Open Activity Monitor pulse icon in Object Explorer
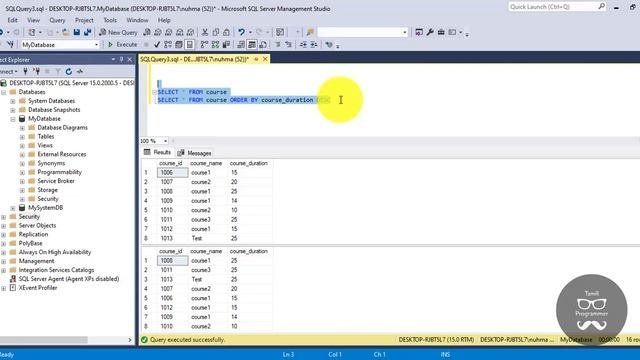The height and width of the screenshot is (360, 640). click(x=80, y=71)
